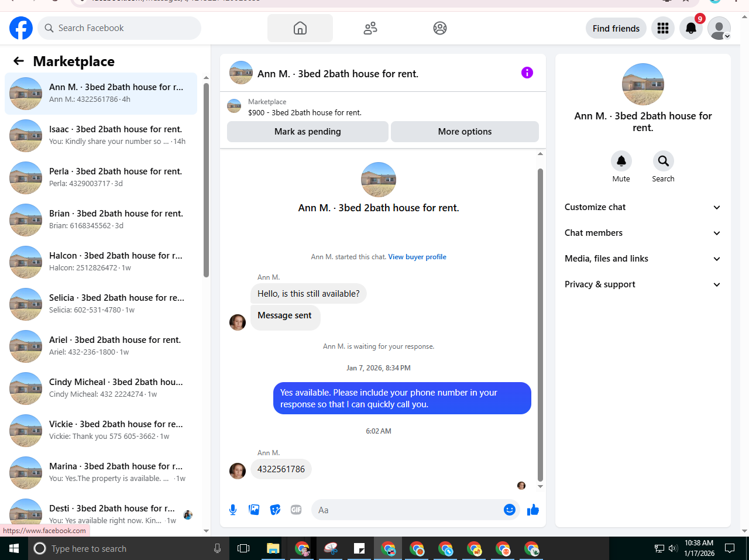Expand Media, files and links section
Screen dimensions: 749x560
(x=643, y=259)
